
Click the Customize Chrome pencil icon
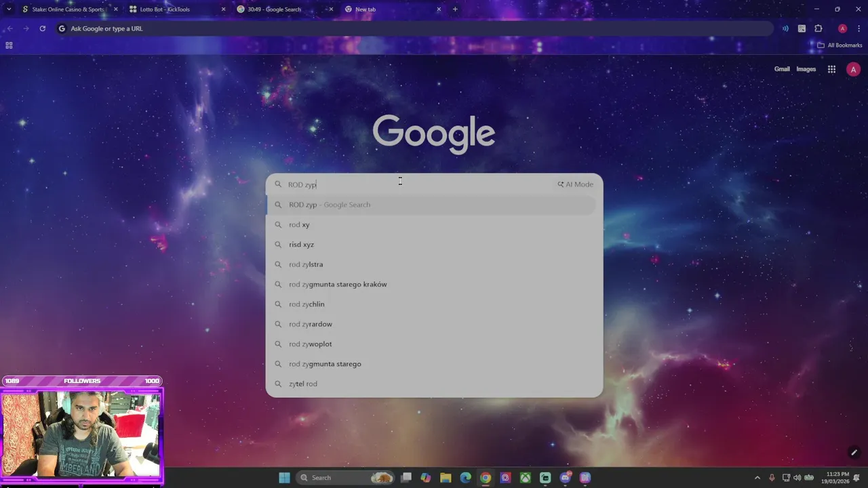854,452
